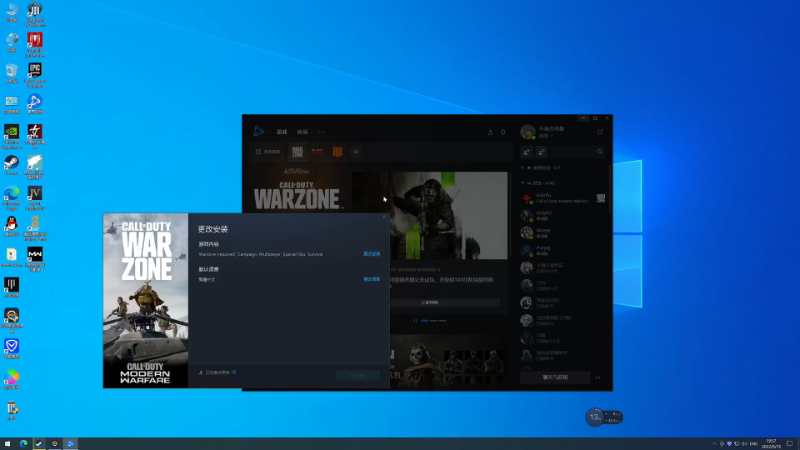The width and height of the screenshot is (800, 450).
Task: Open the 游戏 tab in Battle.net
Action: (x=282, y=132)
